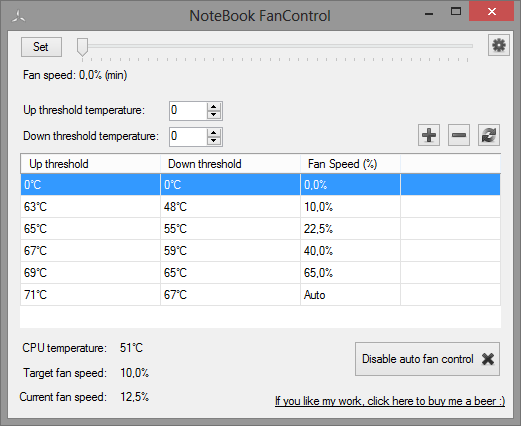
Task: Increase Down threshold temperature with up arrow
Action: point(214,133)
